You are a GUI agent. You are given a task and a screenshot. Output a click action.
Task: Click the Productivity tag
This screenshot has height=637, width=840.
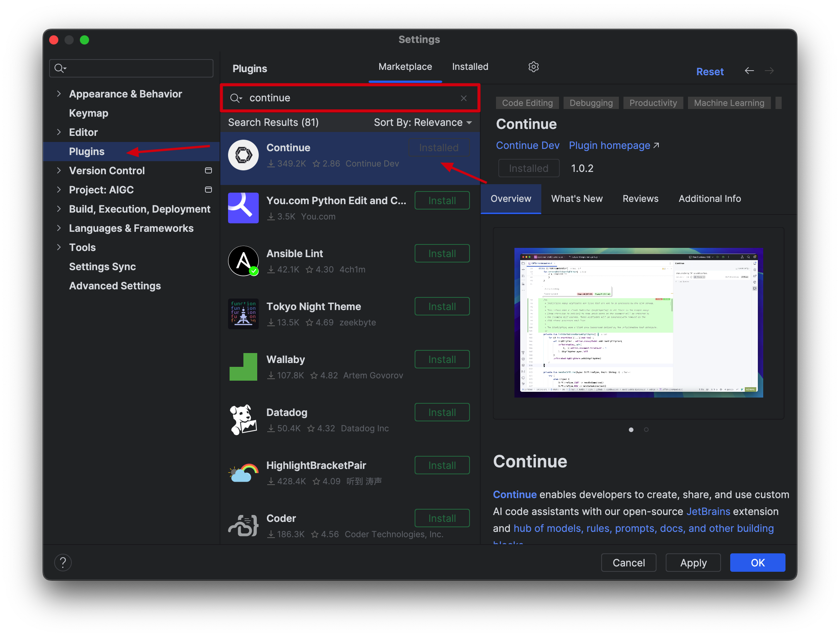(x=653, y=103)
